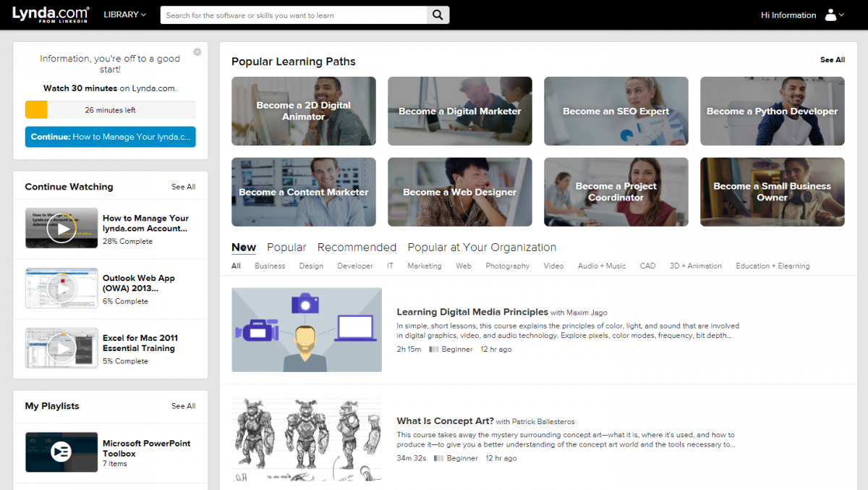Viewport: 868px width, 490px height.
Task: Click the 26 minutes left progress bar
Action: (x=110, y=110)
